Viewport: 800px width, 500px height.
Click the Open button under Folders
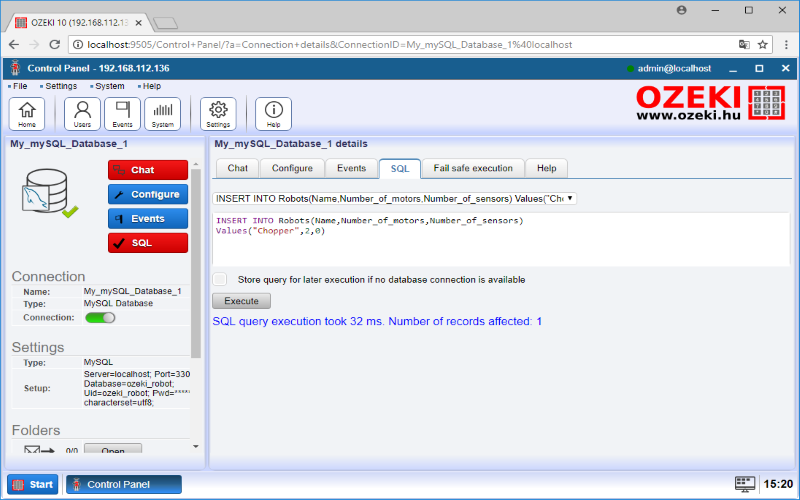(x=113, y=449)
